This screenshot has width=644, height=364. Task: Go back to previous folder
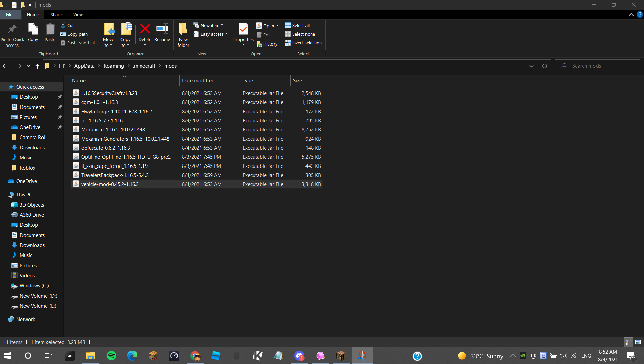[6, 66]
